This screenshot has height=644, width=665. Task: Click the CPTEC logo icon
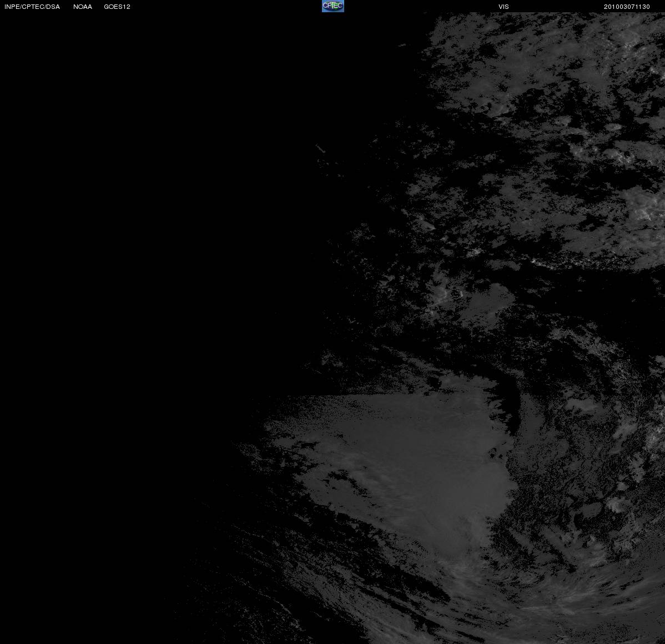(333, 6)
